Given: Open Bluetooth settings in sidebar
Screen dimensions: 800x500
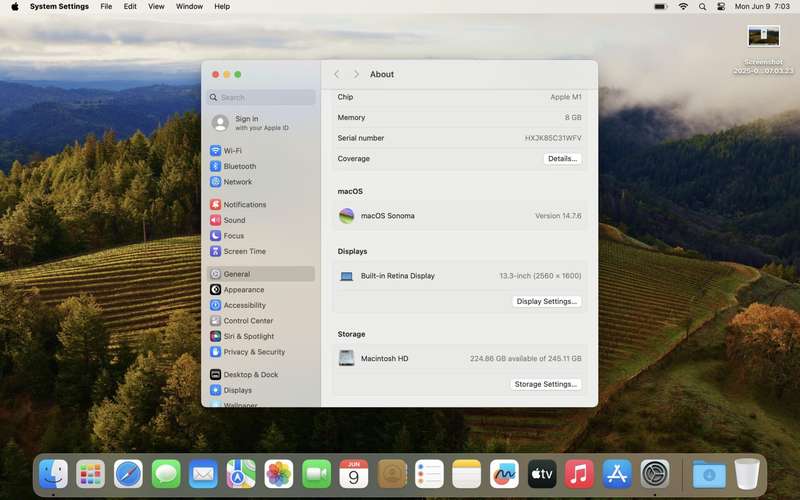Looking at the screenshot, I should [261, 166].
